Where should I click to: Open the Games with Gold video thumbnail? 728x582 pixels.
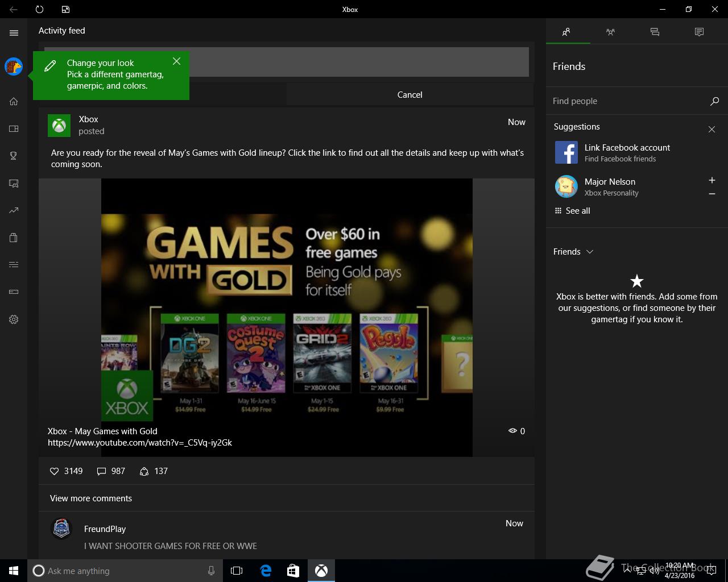(x=287, y=317)
